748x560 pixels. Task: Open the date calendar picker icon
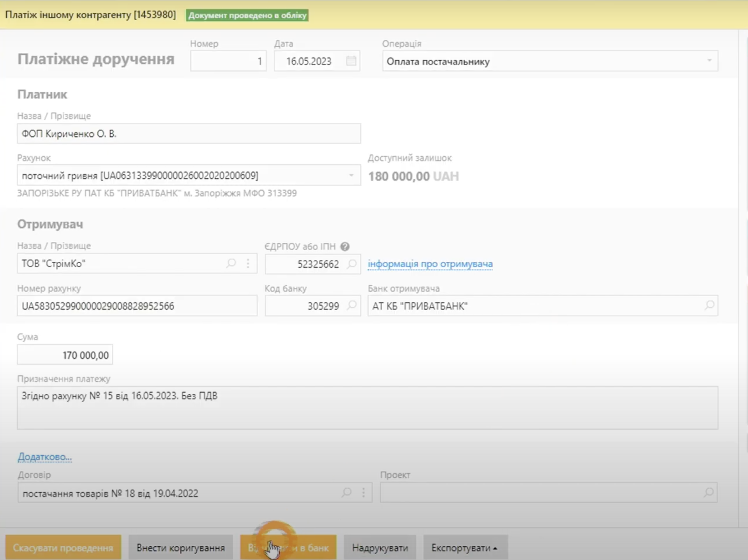coord(351,61)
